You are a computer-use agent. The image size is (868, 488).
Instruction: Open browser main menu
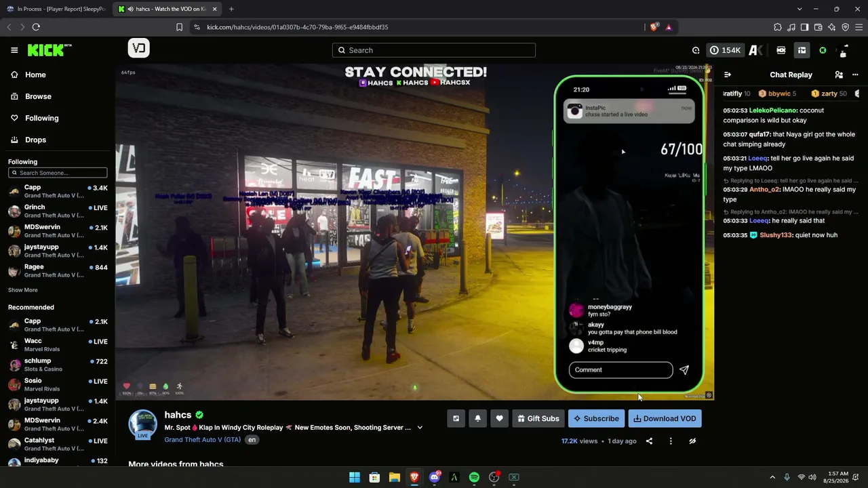859,27
